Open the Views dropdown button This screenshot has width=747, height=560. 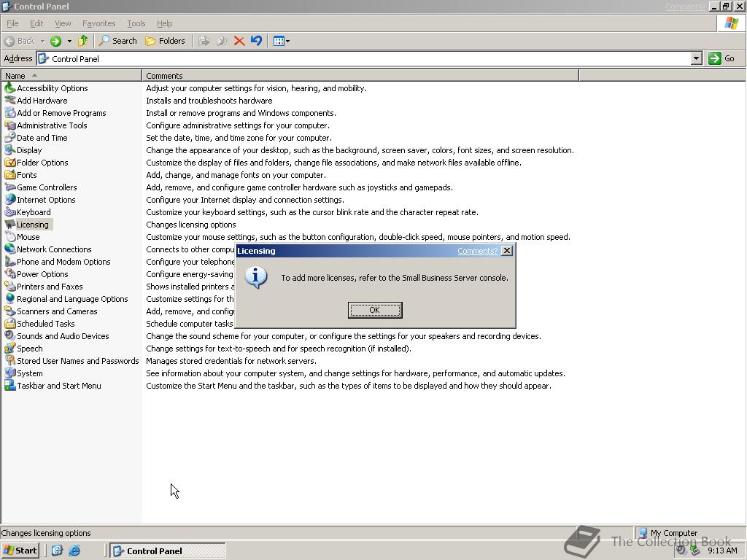click(x=282, y=41)
